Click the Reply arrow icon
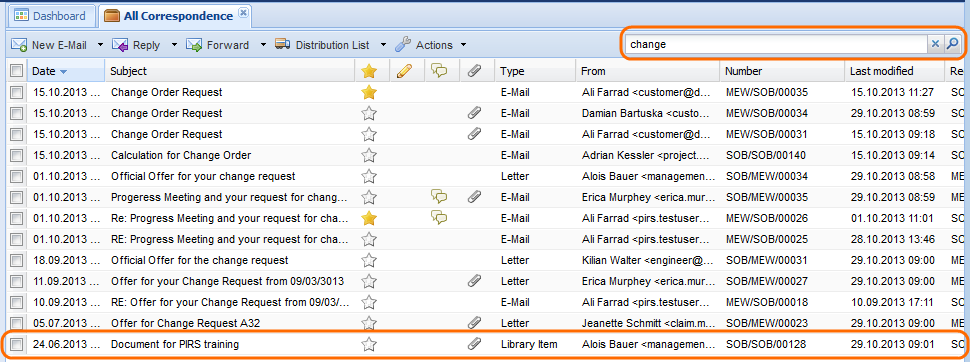The width and height of the screenshot is (970, 362). click(x=120, y=45)
